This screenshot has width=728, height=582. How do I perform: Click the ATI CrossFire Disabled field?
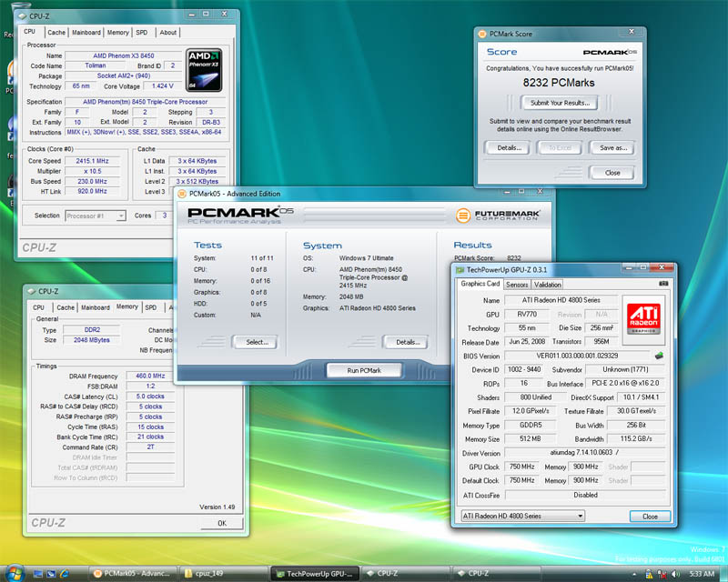pyautogui.click(x=585, y=496)
